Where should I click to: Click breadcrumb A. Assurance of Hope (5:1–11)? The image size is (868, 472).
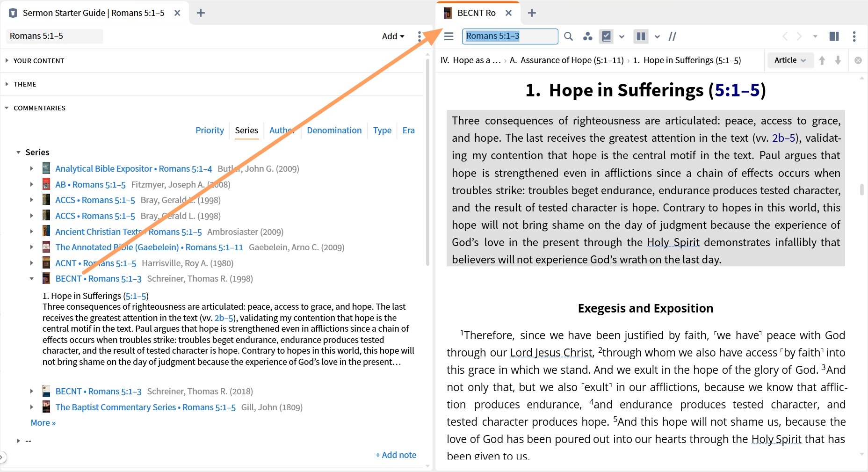click(x=566, y=60)
